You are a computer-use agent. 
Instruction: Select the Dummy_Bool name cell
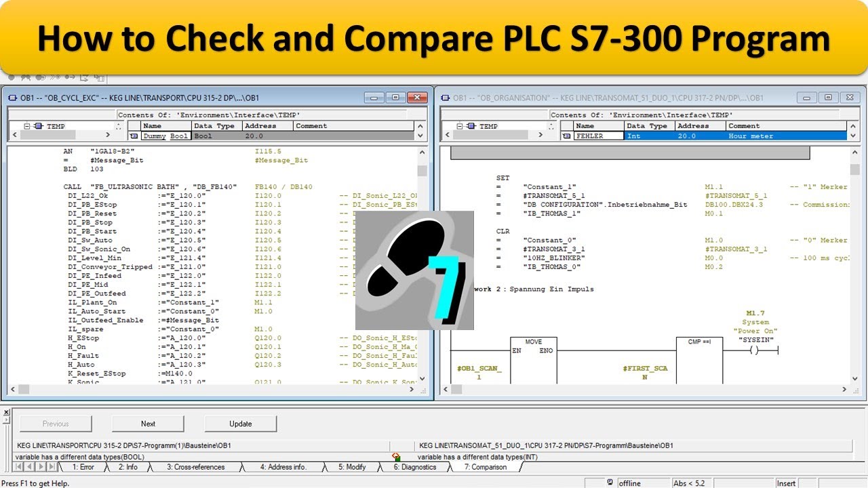point(166,136)
